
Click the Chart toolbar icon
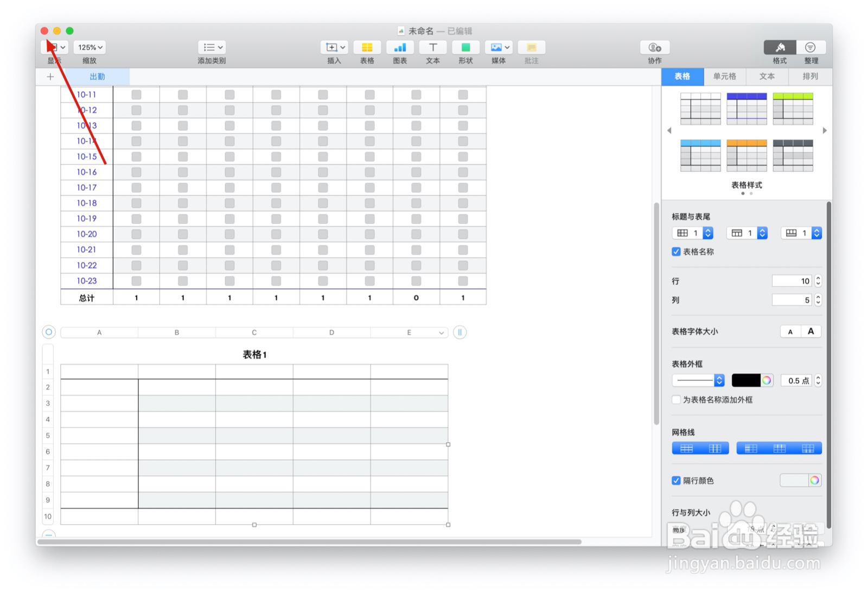400,47
